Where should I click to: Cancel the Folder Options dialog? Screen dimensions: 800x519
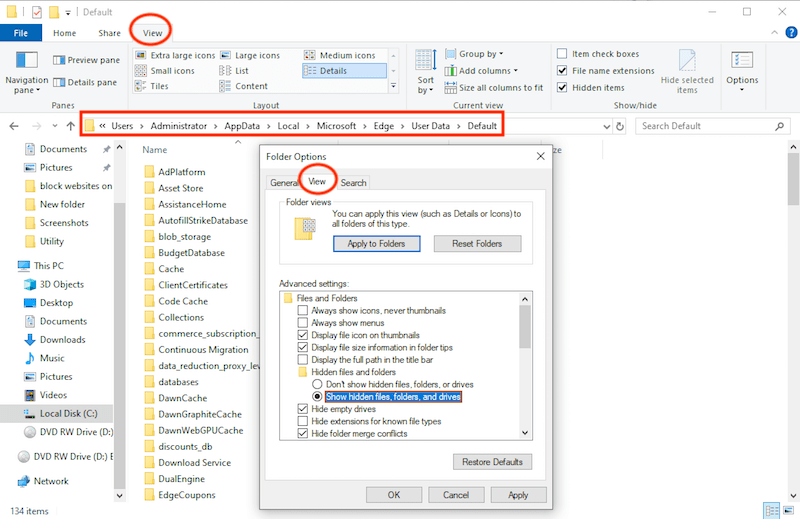[456, 495]
